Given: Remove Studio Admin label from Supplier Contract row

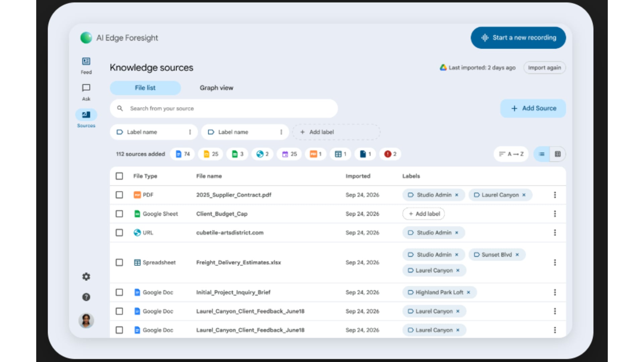Looking at the screenshot, I should (x=457, y=195).
